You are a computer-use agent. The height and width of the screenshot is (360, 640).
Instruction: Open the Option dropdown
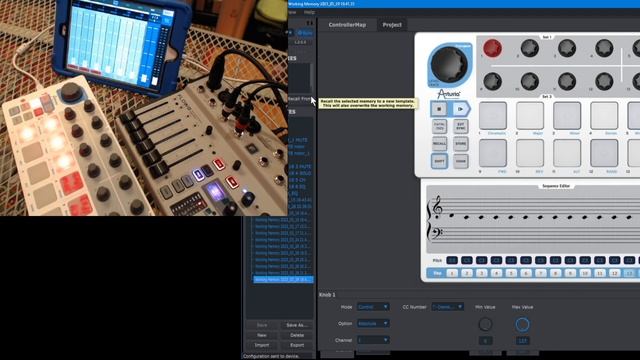pos(373,323)
